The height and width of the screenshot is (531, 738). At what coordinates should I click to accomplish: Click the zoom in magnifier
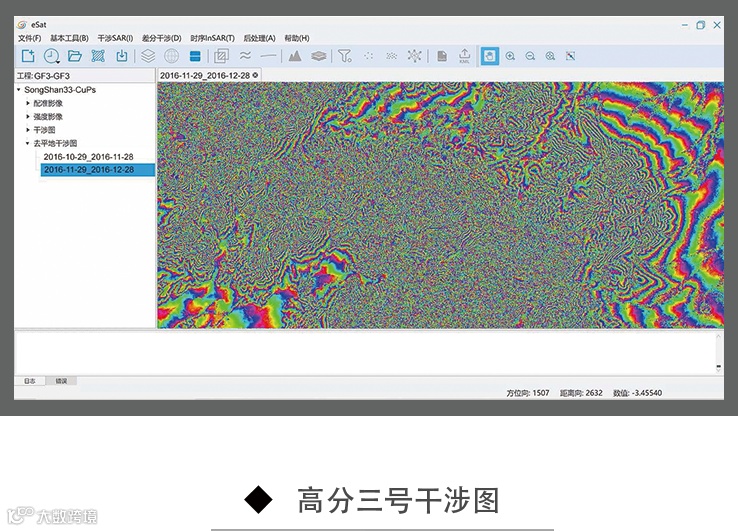(510, 56)
